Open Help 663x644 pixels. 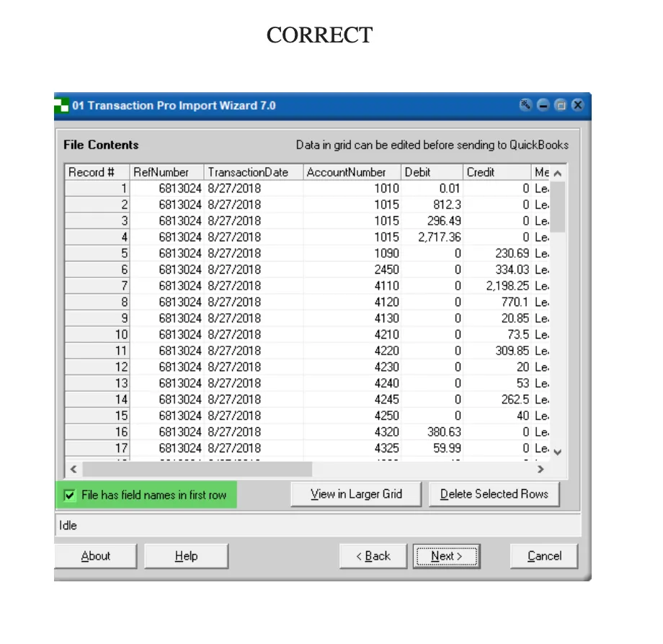tap(186, 556)
